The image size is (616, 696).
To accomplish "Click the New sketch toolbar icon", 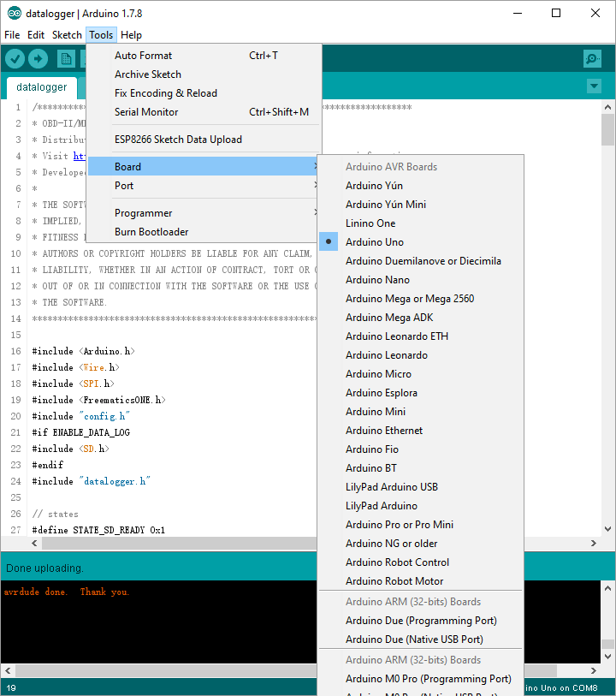I will tap(66, 58).
